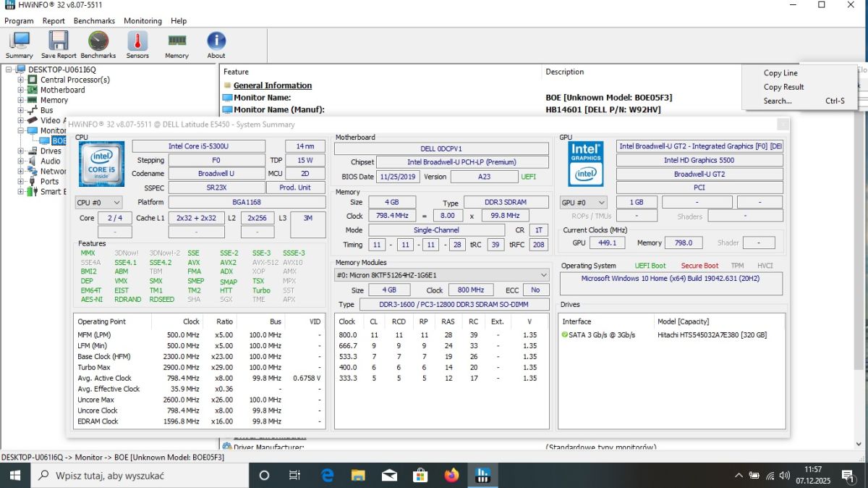Open Microsoft Store from the taskbar

pos(420,476)
